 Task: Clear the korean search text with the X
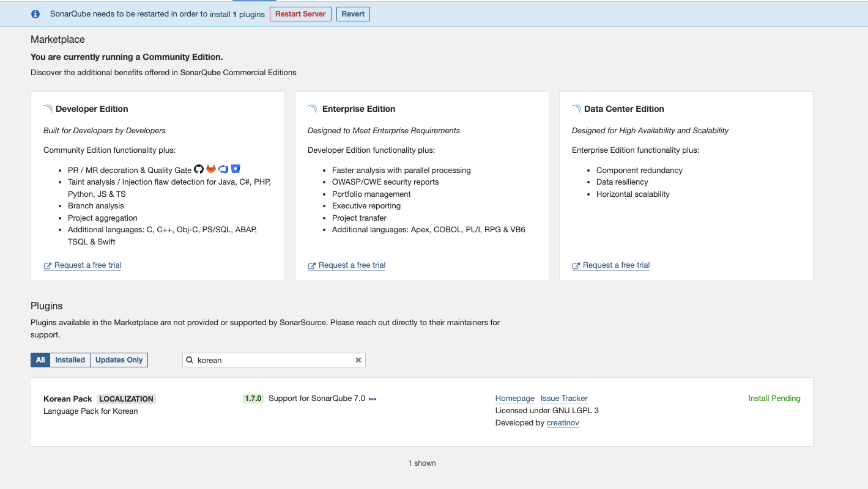click(358, 360)
